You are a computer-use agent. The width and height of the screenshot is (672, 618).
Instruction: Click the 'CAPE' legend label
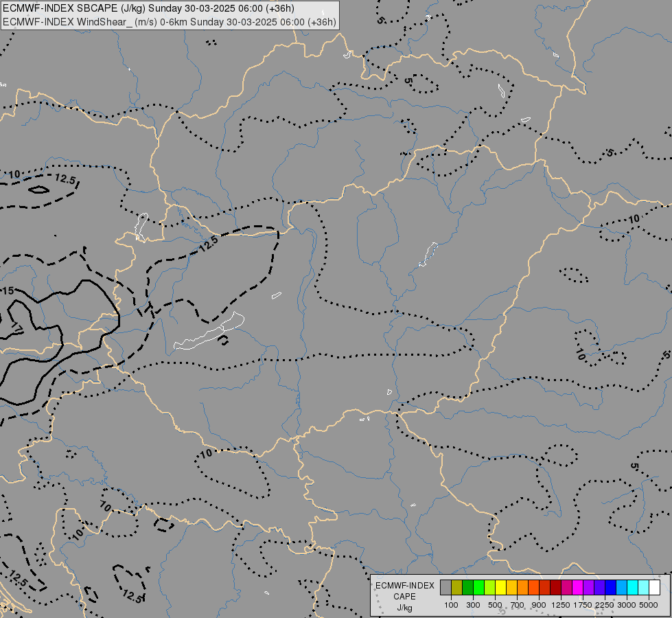click(x=404, y=597)
